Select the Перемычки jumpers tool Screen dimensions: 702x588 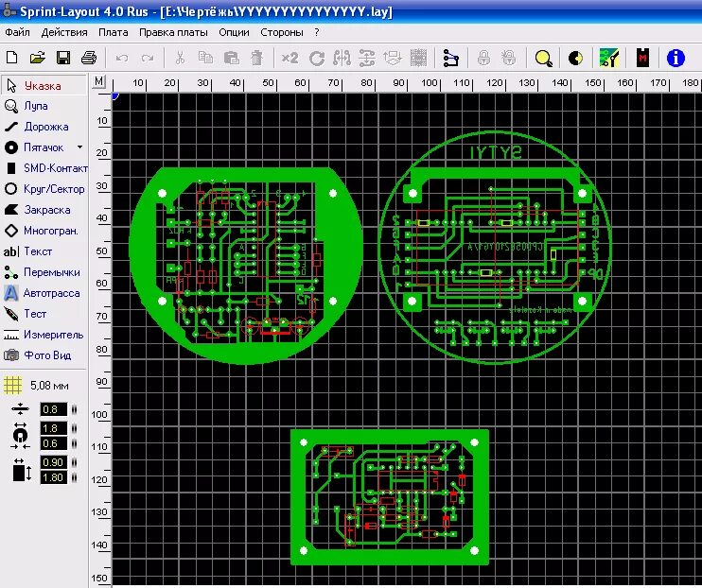point(44,272)
